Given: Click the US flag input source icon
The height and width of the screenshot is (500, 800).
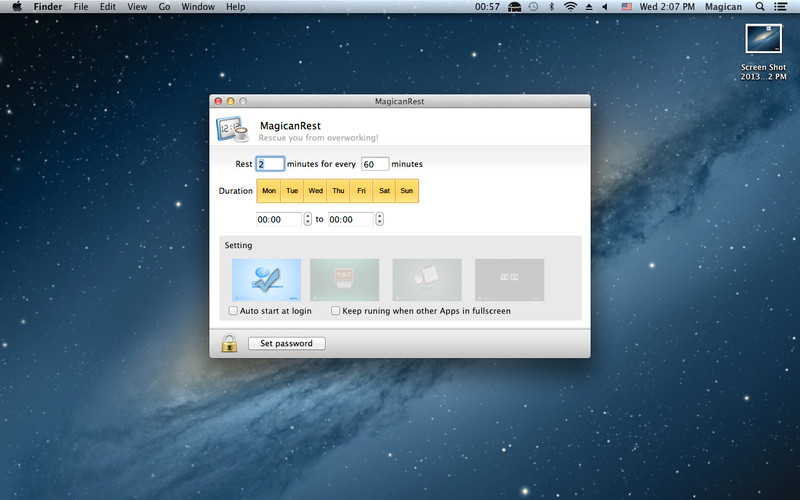Looking at the screenshot, I should (627, 7).
